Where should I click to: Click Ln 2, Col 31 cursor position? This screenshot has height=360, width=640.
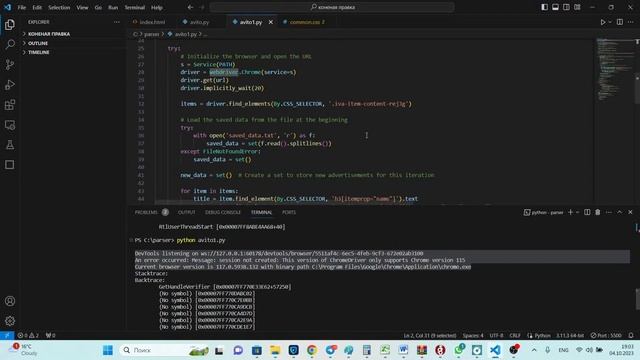pos(430,335)
